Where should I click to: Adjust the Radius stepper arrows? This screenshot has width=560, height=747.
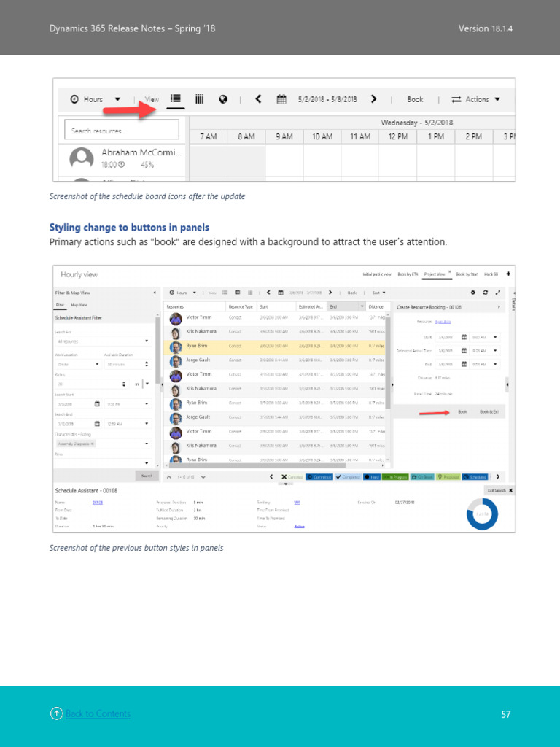coord(124,384)
